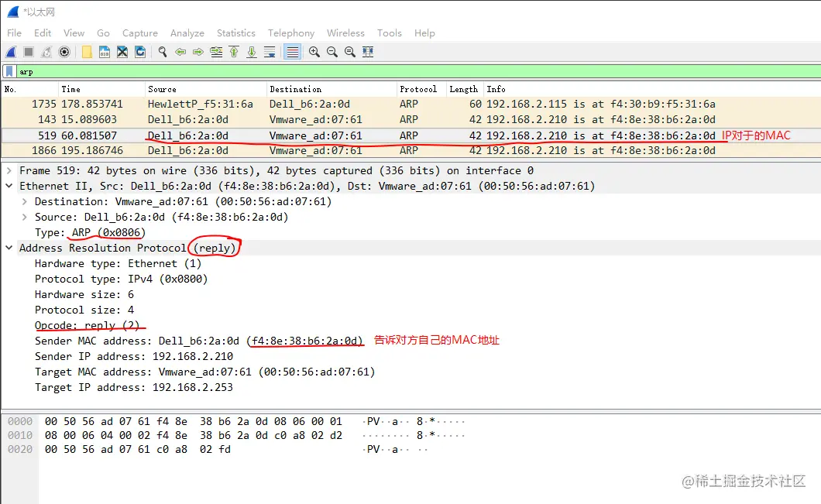Viewport: 821px width, 504px height.
Task: Select Target IP address 192.168.2.253 field
Action: point(134,387)
